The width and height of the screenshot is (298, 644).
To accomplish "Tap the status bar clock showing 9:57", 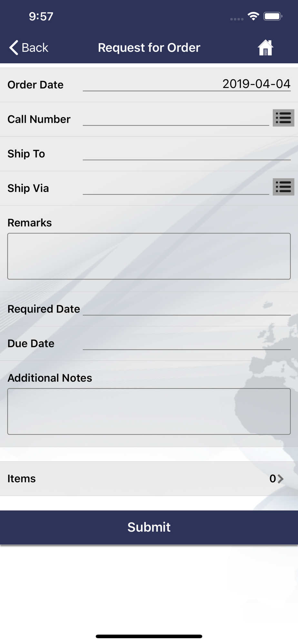I will [41, 16].
